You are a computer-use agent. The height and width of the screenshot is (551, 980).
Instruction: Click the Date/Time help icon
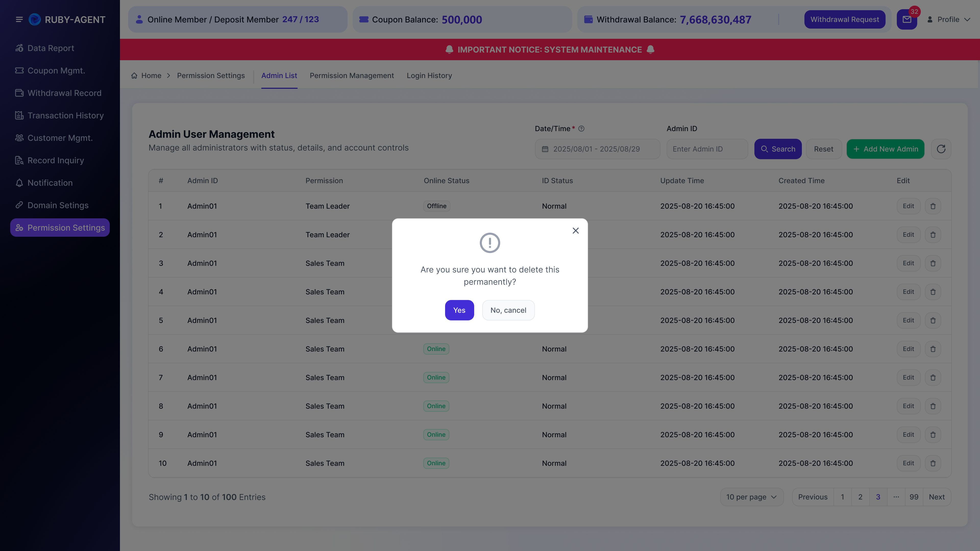click(581, 129)
